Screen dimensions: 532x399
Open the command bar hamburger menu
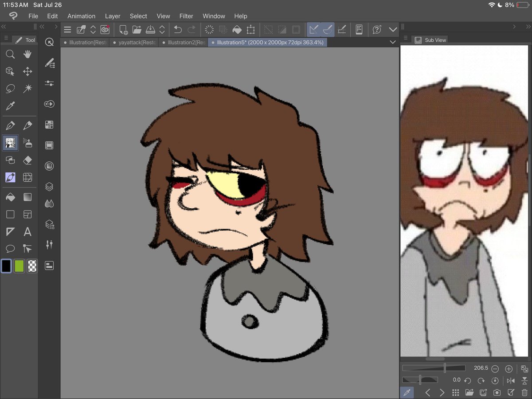(x=67, y=30)
